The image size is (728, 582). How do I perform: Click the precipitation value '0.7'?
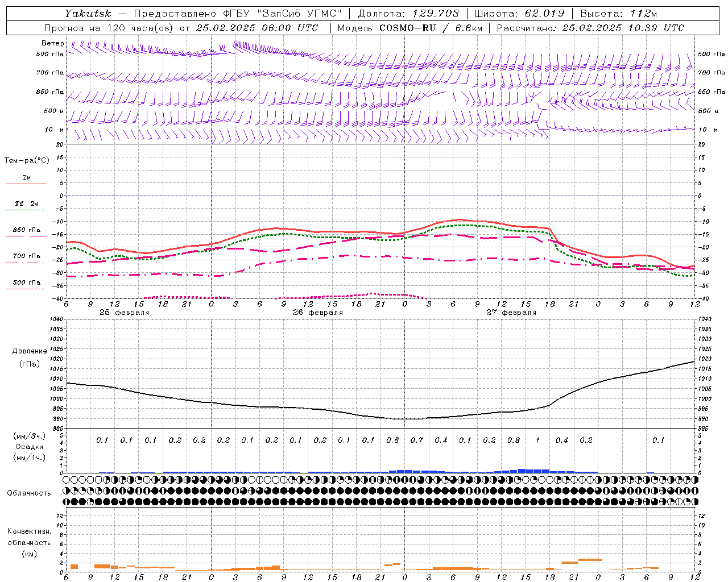(417, 440)
